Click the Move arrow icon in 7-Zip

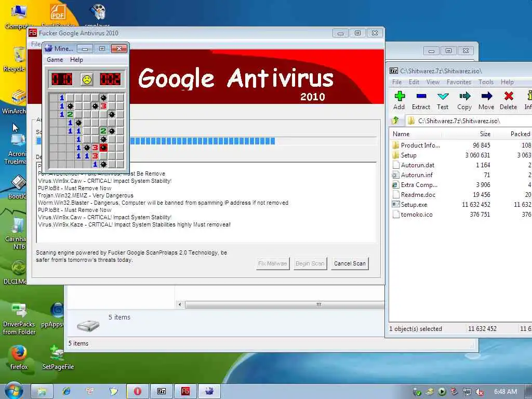486,100
